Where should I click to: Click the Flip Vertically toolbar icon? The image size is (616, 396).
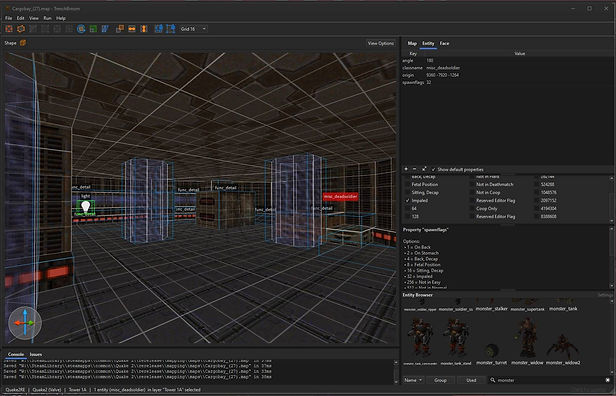click(144, 29)
